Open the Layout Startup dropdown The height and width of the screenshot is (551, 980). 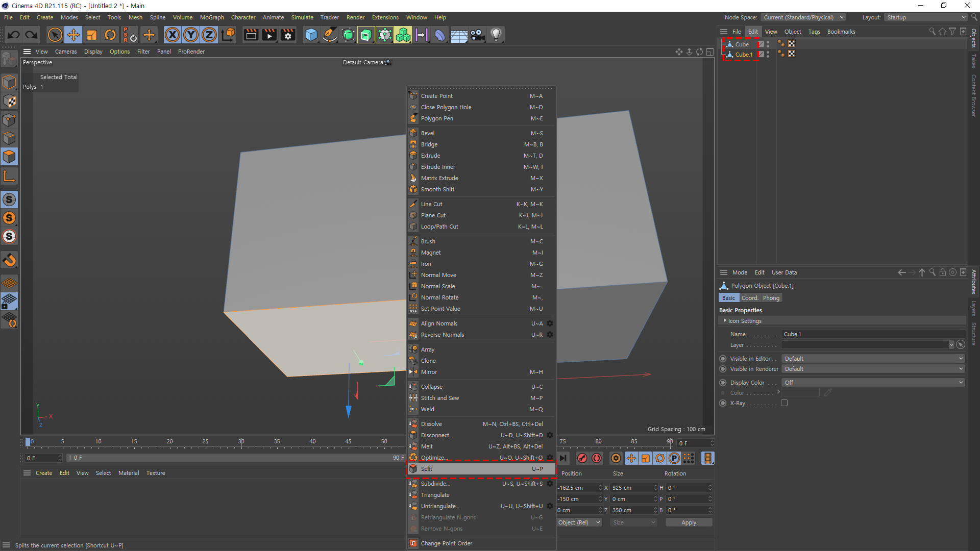coord(926,17)
